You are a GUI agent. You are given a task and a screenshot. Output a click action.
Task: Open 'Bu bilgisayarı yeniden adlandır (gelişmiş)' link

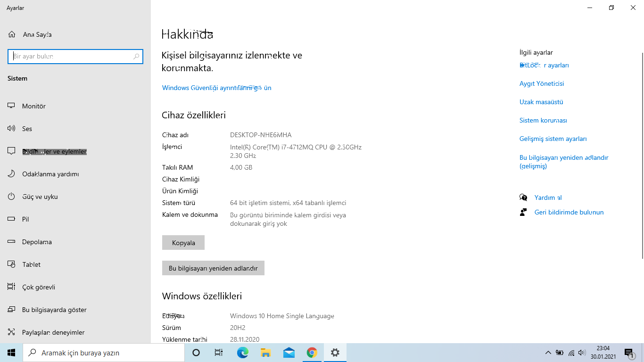click(564, 162)
